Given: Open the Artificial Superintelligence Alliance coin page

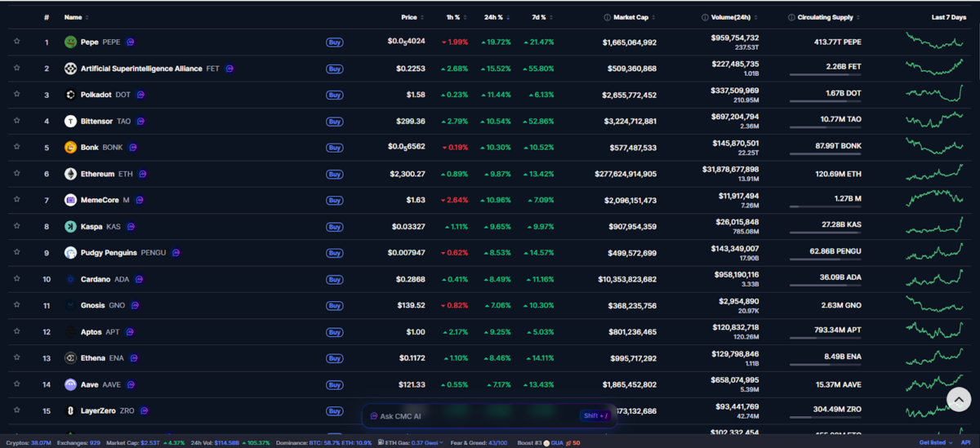Looking at the screenshot, I should tap(141, 69).
